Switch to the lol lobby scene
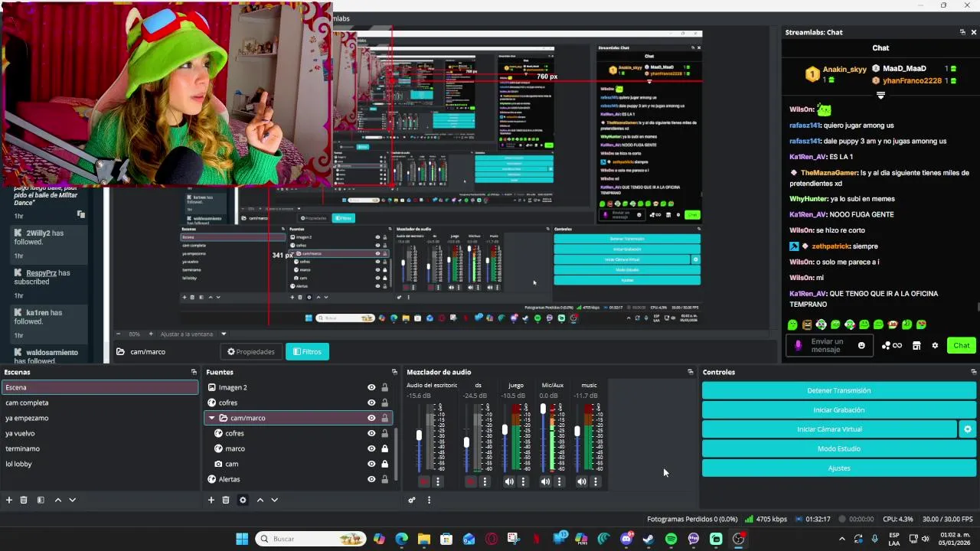This screenshot has width=980, height=551. click(x=100, y=464)
